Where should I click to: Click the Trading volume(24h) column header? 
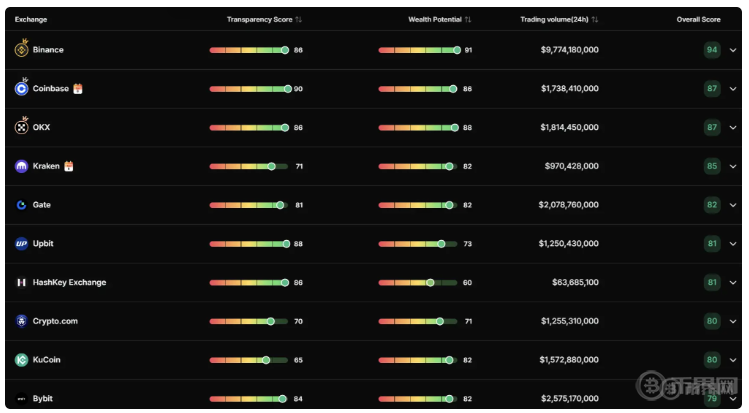pos(554,20)
